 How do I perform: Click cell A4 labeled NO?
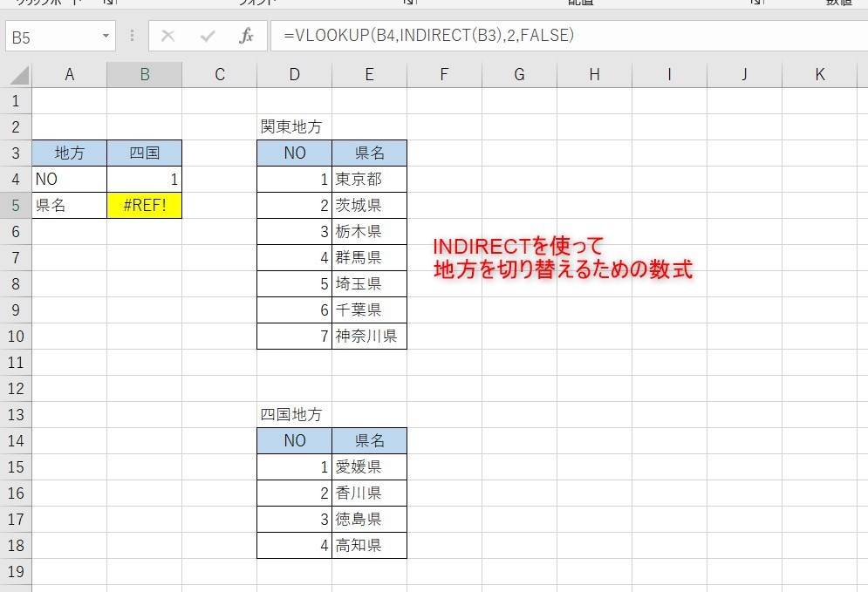click(69, 180)
